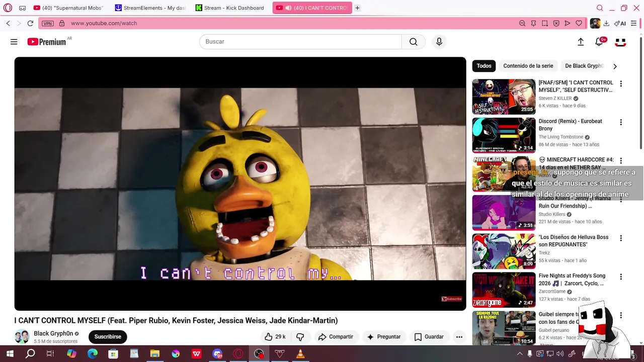The height and width of the screenshot is (362, 644).
Task: Open VLC cone in taskbar
Action: coord(300,354)
